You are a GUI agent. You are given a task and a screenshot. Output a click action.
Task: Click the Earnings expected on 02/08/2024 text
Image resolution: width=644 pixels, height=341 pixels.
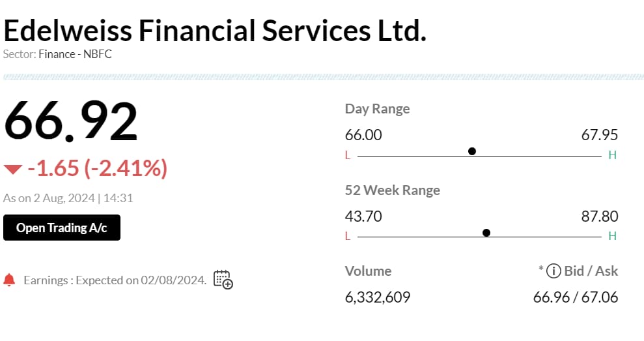pos(115,280)
